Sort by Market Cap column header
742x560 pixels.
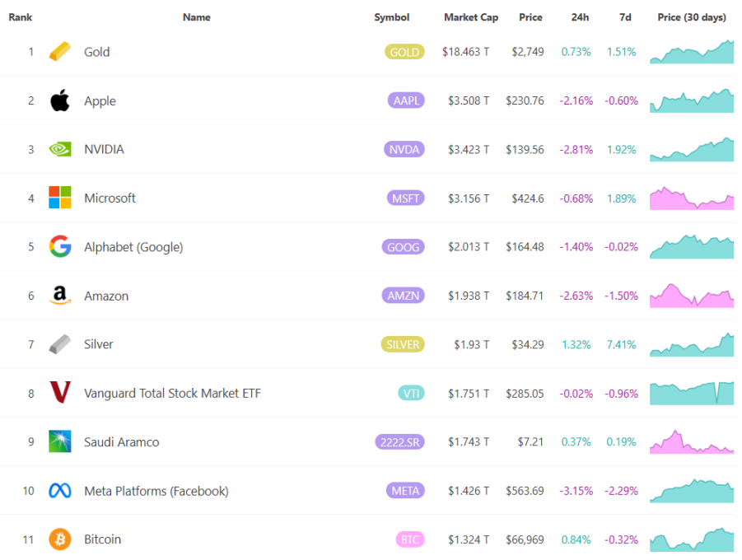[470, 17]
